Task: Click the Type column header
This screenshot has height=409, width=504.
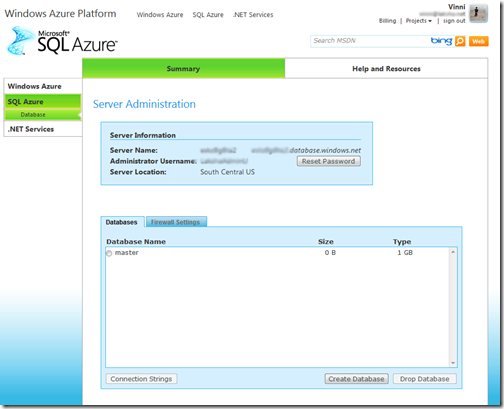Action: coord(402,242)
